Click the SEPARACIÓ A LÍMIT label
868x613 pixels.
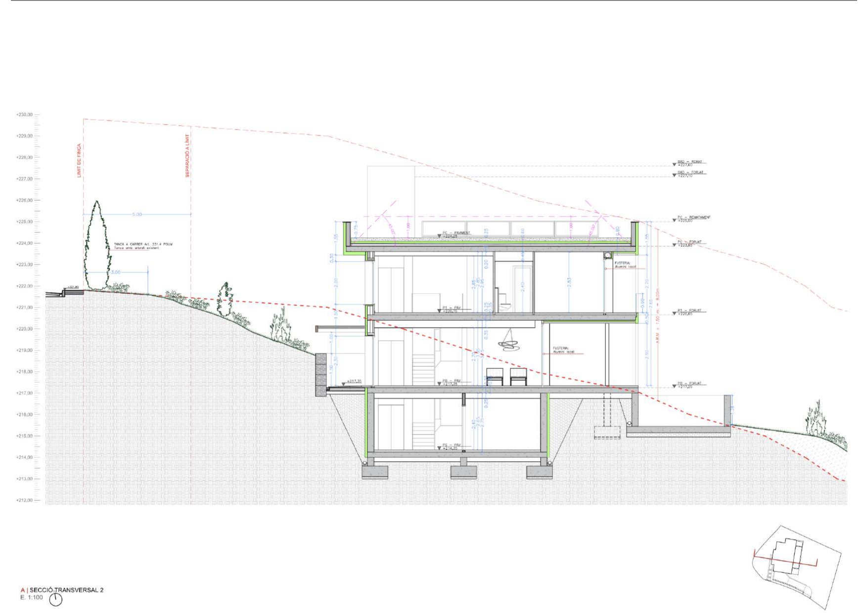coord(187,156)
